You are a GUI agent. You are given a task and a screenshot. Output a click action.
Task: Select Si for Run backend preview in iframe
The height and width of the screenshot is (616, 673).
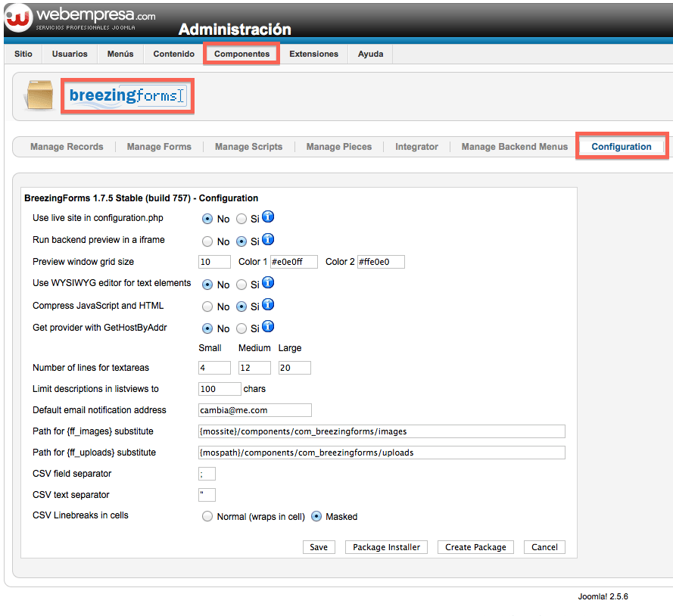click(241, 241)
